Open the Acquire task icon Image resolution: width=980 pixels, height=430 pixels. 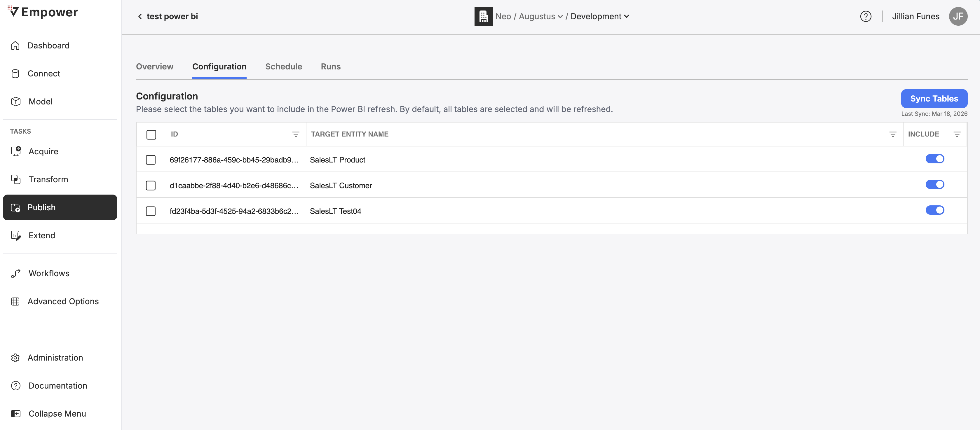pyautogui.click(x=15, y=151)
